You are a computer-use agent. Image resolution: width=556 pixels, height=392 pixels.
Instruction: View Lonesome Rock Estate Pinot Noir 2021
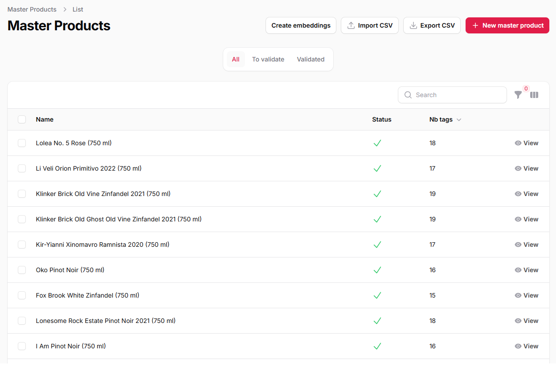pos(526,321)
